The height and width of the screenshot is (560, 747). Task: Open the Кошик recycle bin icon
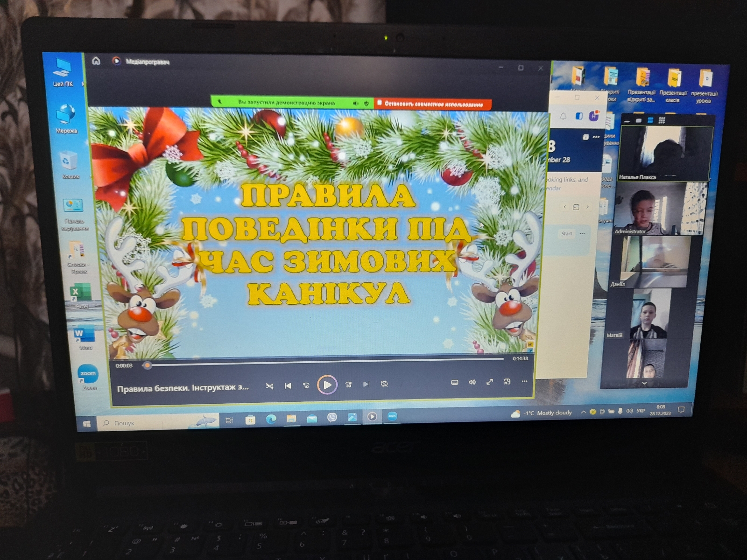pos(70,165)
